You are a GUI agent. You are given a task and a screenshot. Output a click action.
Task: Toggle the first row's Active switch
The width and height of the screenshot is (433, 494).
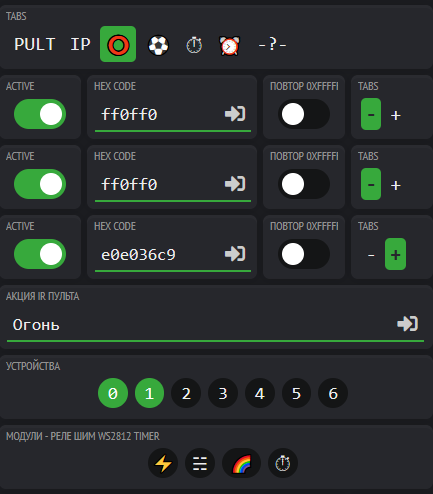pos(40,114)
